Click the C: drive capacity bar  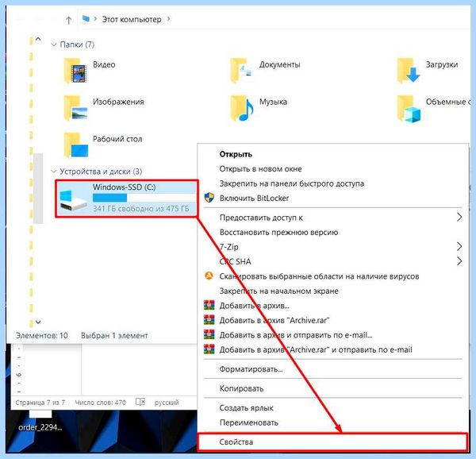coord(144,198)
